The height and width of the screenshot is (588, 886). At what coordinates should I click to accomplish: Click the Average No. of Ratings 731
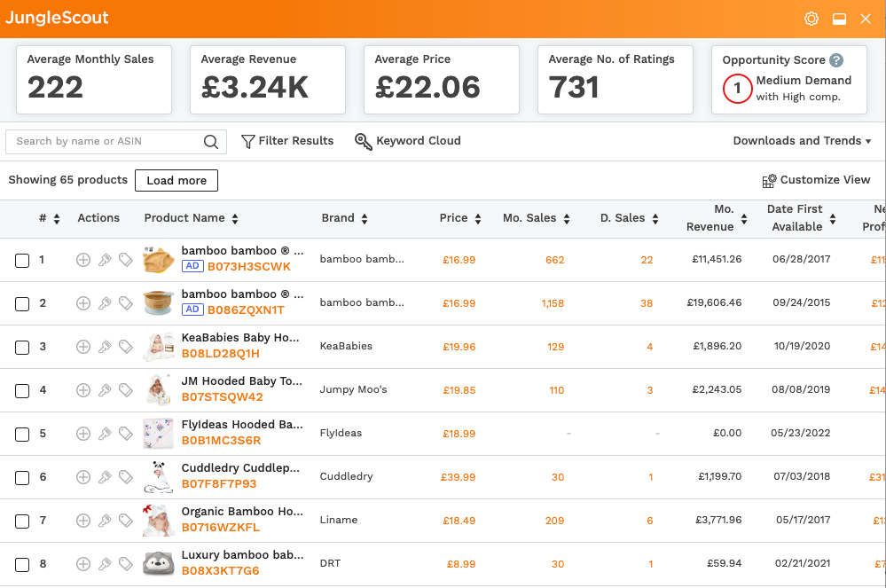point(574,87)
